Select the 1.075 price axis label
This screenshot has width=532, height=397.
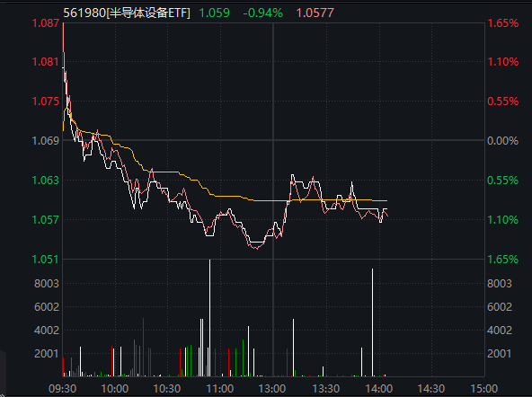[46, 101]
